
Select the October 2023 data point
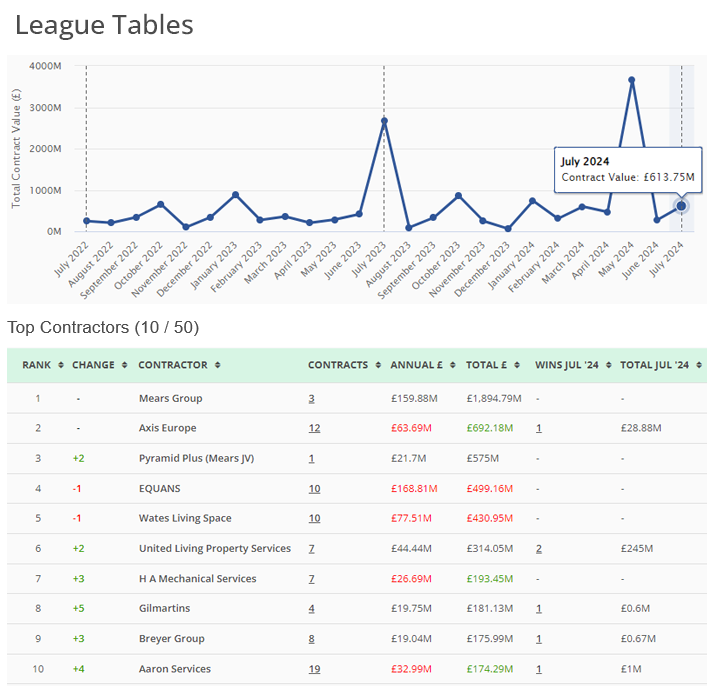coord(458,196)
